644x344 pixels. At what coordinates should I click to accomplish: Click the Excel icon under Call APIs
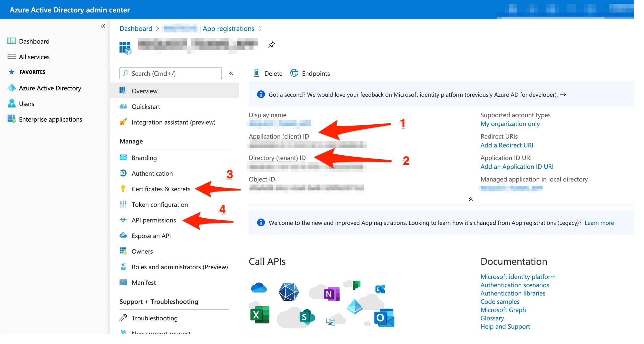[260, 315]
